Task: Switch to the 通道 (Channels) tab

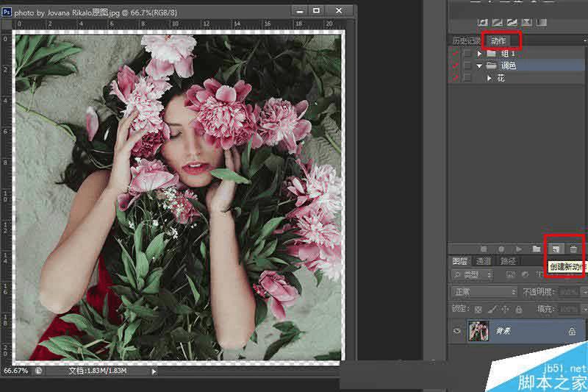Action: click(483, 261)
